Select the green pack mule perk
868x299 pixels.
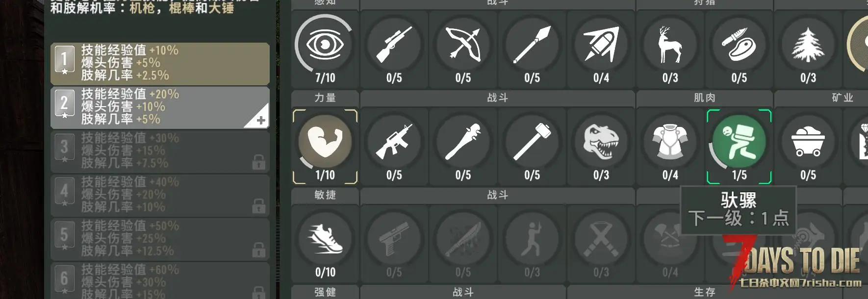739,142
